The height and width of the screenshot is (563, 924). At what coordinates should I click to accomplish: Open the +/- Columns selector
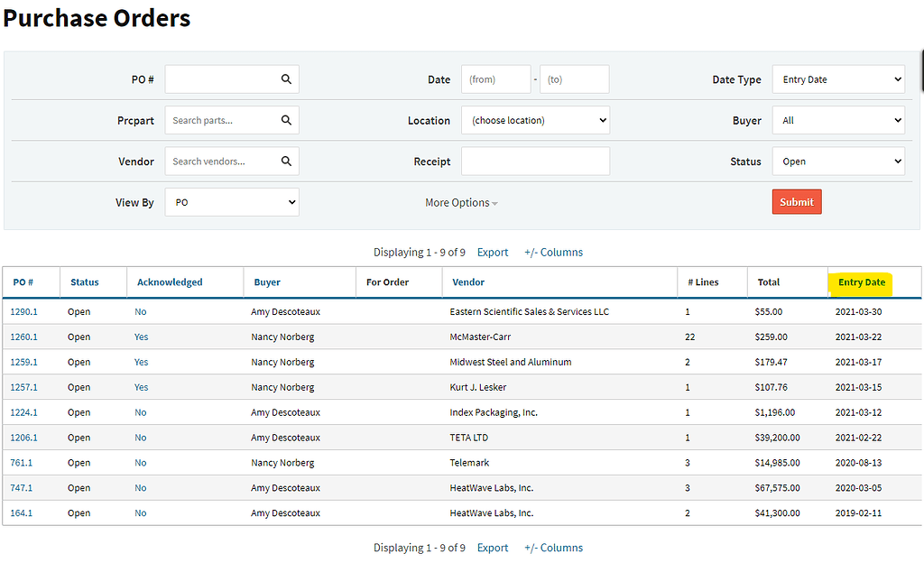coord(553,252)
